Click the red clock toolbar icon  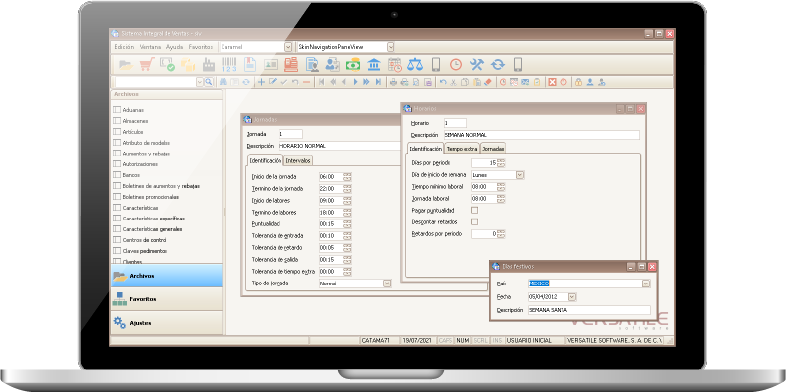[x=456, y=65]
